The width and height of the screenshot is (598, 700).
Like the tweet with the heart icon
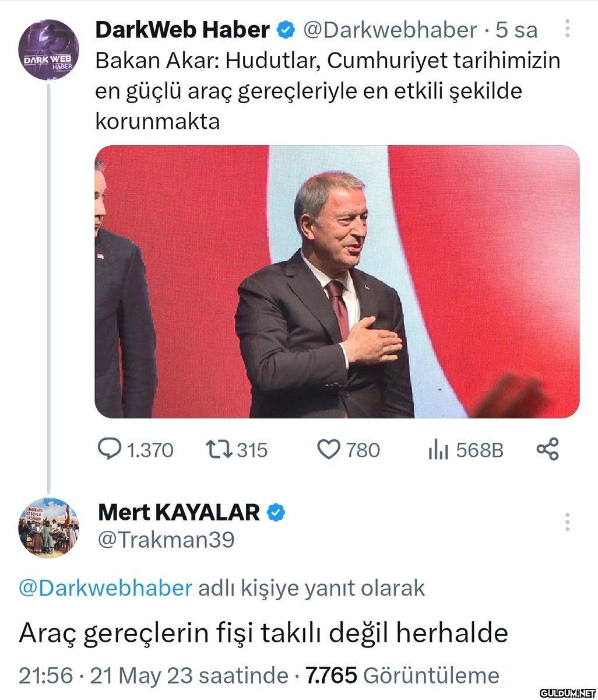(328, 449)
